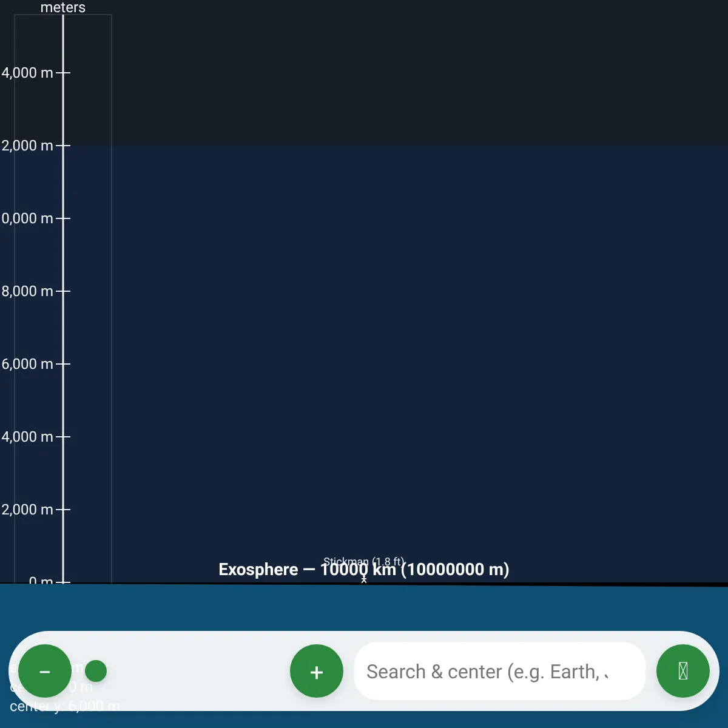
Task: Click the minus zoom-out button
Action: tap(45, 671)
